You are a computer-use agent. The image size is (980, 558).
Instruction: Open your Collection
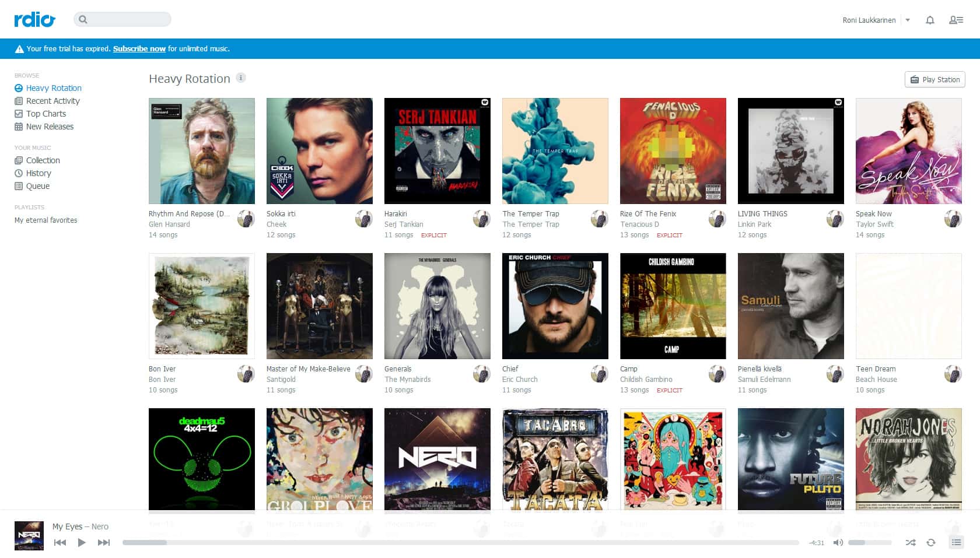click(37, 160)
